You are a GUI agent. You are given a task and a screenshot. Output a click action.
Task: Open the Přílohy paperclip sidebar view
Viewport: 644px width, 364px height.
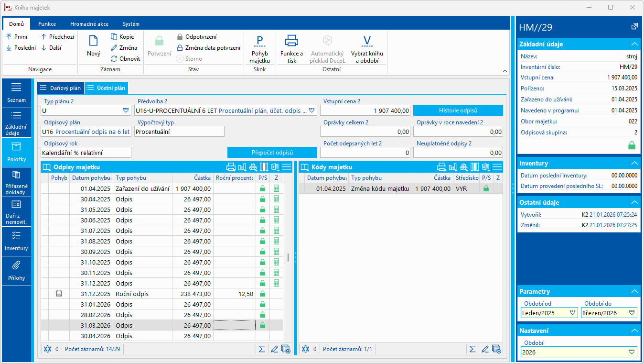point(17,271)
